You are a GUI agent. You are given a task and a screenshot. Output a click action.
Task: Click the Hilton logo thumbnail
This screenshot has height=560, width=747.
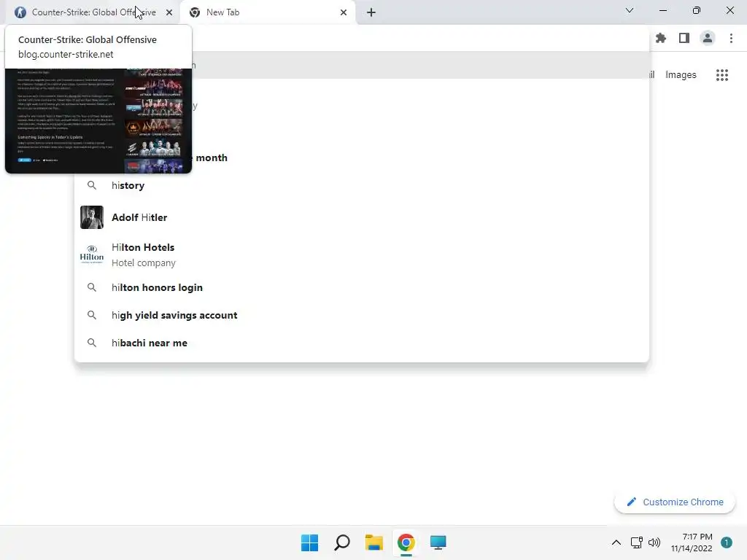click(91, 254)
